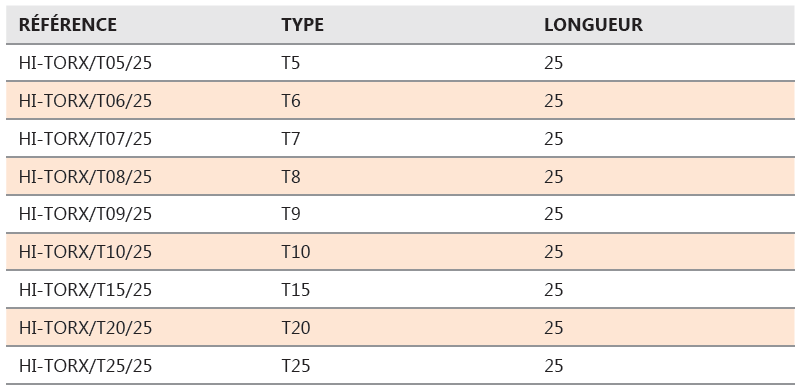Screen dimensions: 801x391
Task: Click the T8 type cell
Action: click(x=291, y=176)
